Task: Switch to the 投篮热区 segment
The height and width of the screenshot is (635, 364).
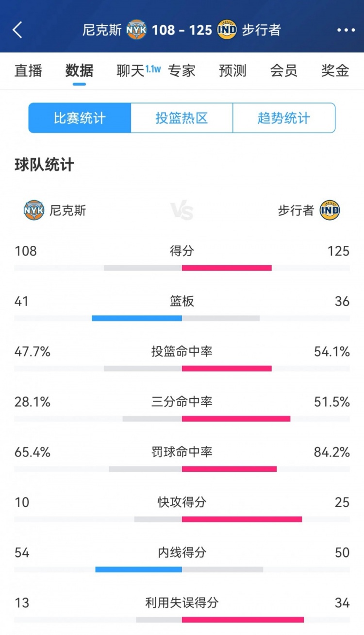Action: (x=182, y=118)
